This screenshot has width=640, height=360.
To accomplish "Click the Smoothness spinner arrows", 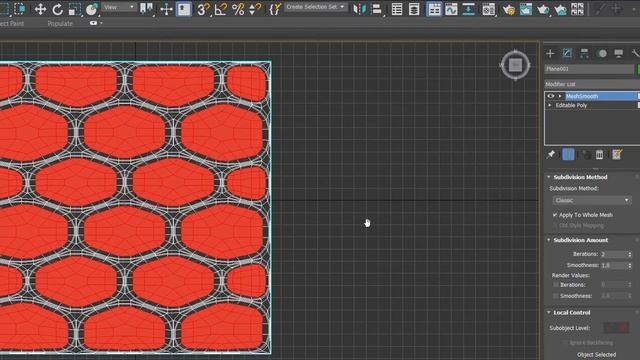I will [x=630, y=265].
